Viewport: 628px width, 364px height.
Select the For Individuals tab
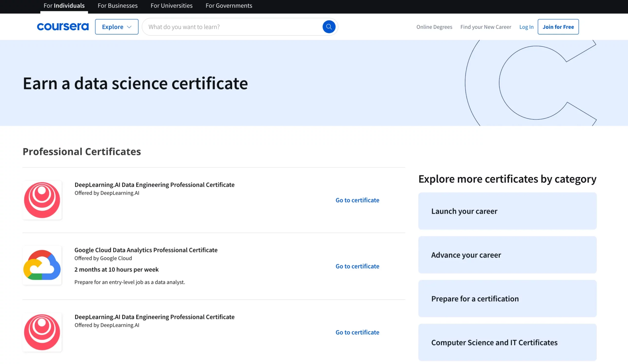point(64,5)
